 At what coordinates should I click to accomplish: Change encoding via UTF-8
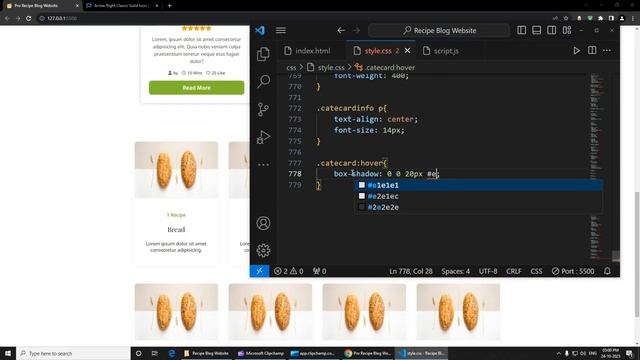click(x=488, y=271)
